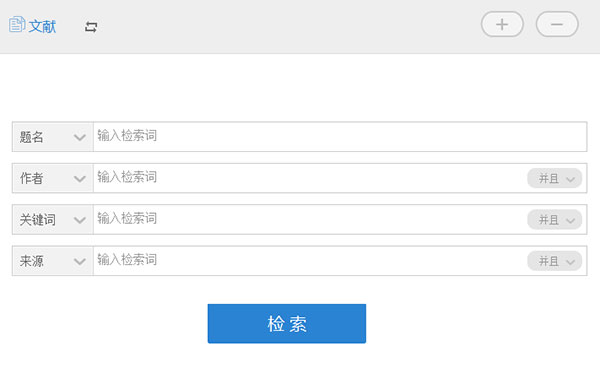Click the swap arrows icon next to 文献
Viewport: 600px width, 368px height.
91,27
